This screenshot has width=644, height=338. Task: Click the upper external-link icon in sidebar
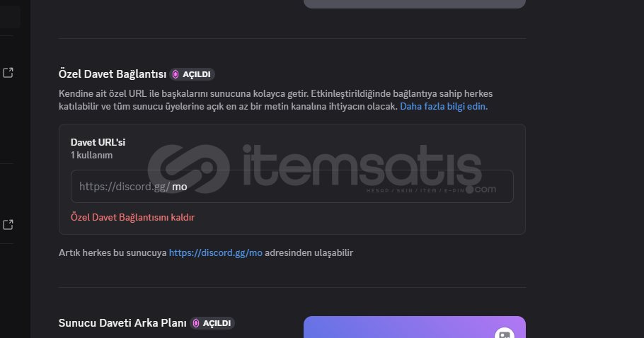pyautogui.click(x=8, y=73)
